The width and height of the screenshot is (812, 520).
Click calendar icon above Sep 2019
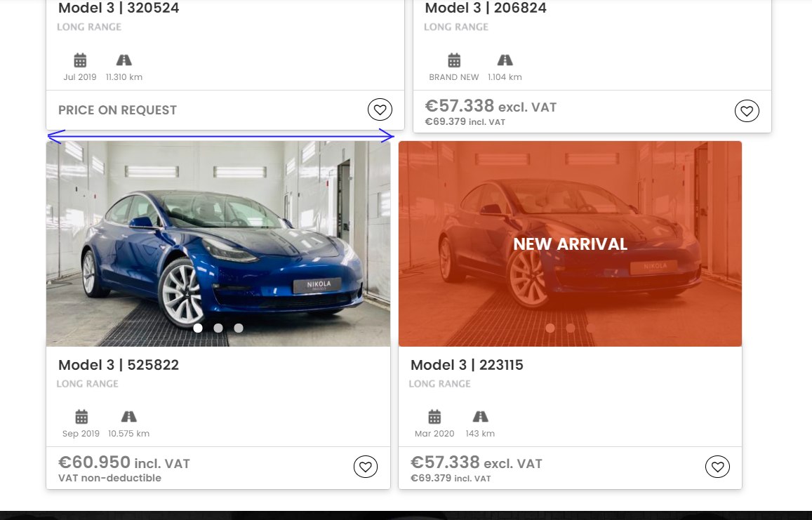tap(81, 416)
